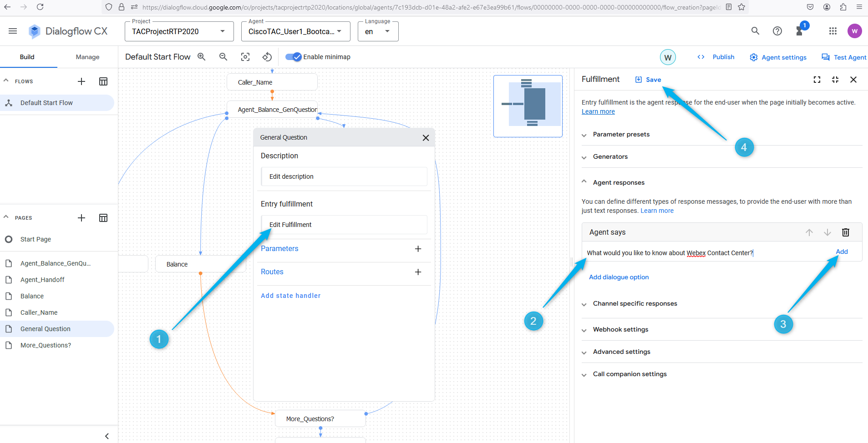868x443 pixels.
Task: Select General Question page in sidebar
Action: pos(57,329)
